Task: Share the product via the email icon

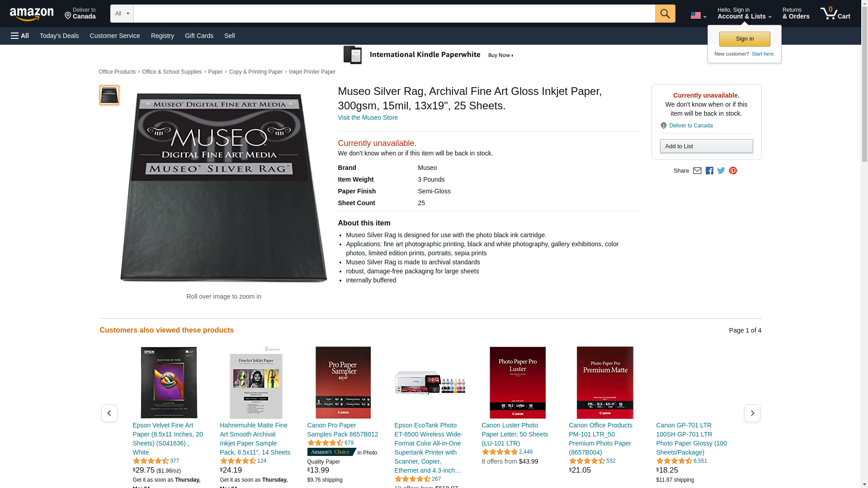Action: (697, 171)
